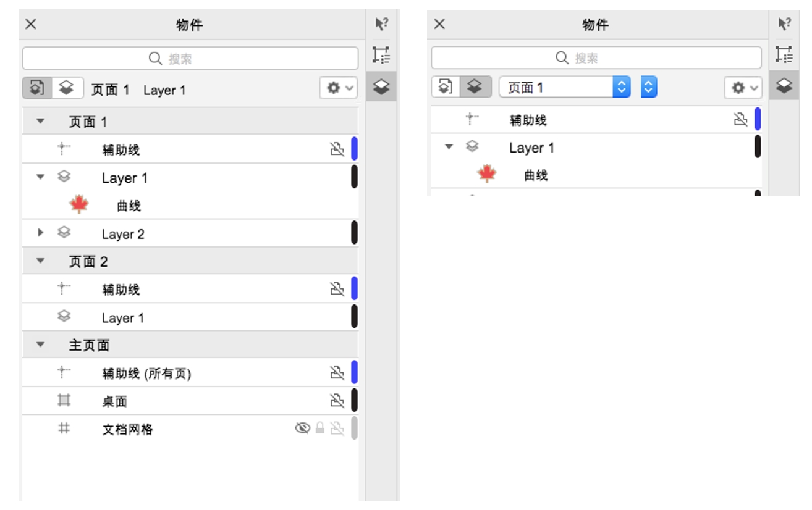Click the lock icon on 文档网格 row
Viewport: 812px width, 510px height.
click(x=320, y=428)
